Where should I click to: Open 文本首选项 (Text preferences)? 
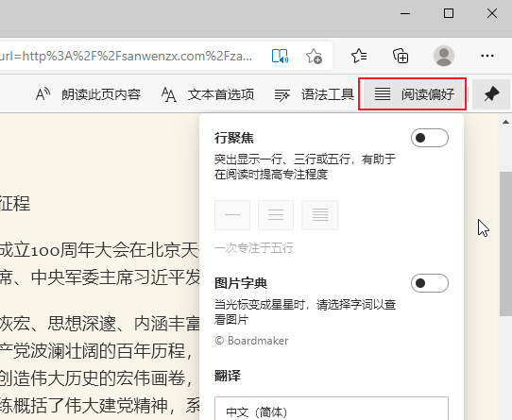(x=208, y=94)
